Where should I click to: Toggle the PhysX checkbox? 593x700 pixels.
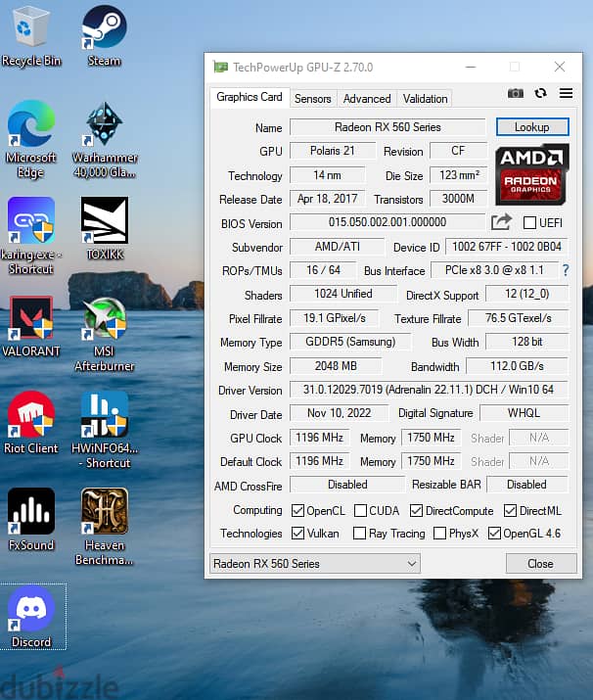439,533
